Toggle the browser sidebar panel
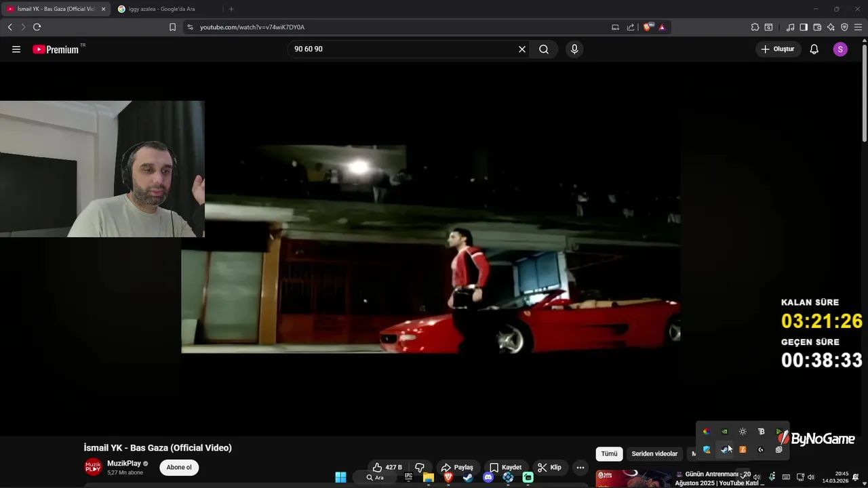The image size is (868, 488). (x=804, y=27)
